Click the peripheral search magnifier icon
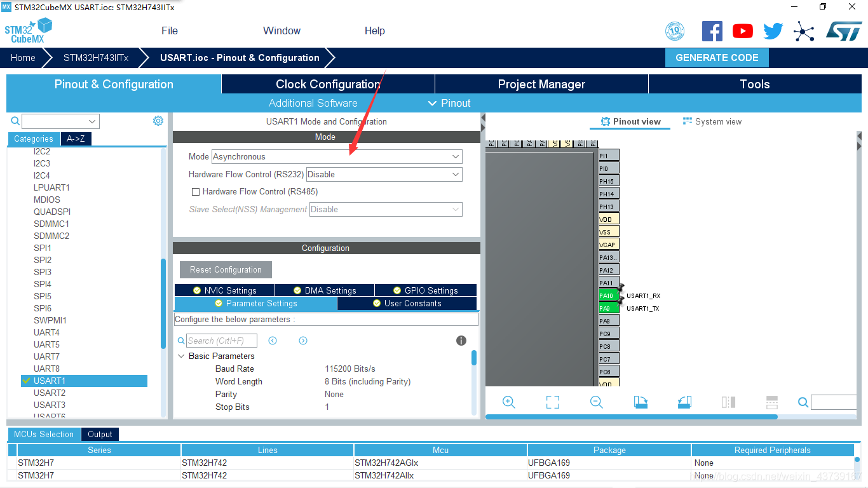868x488 pixels. (x=15, y=121)
